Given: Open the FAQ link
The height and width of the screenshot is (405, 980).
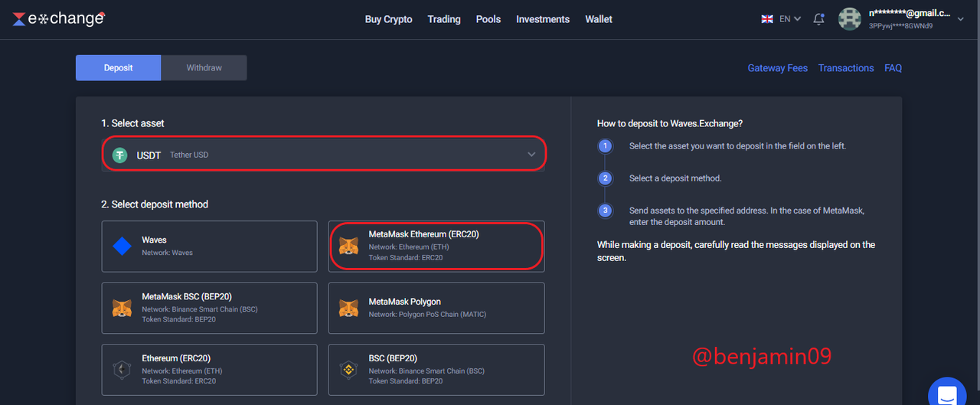Looking at the screenshot, I should 893,68.
